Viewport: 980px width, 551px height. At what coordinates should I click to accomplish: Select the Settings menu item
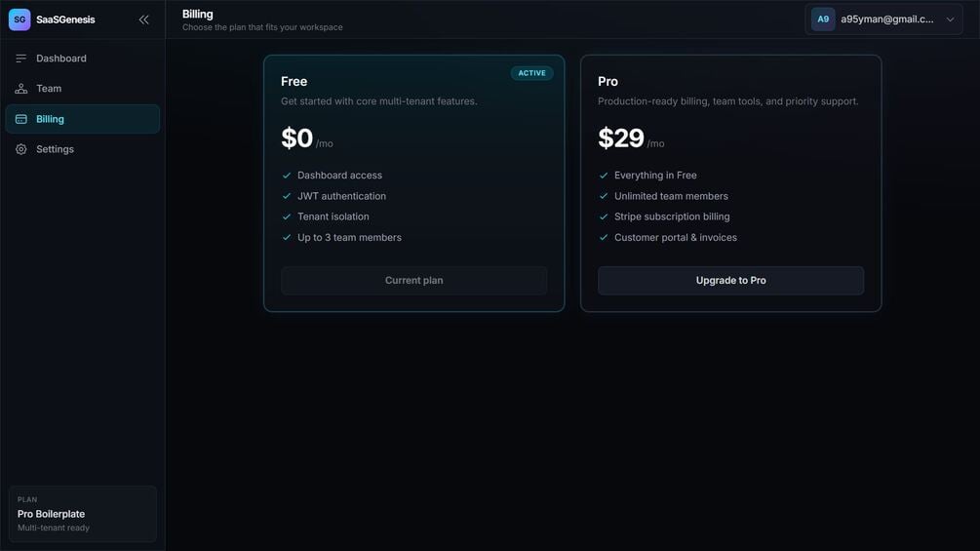[83, 149]
